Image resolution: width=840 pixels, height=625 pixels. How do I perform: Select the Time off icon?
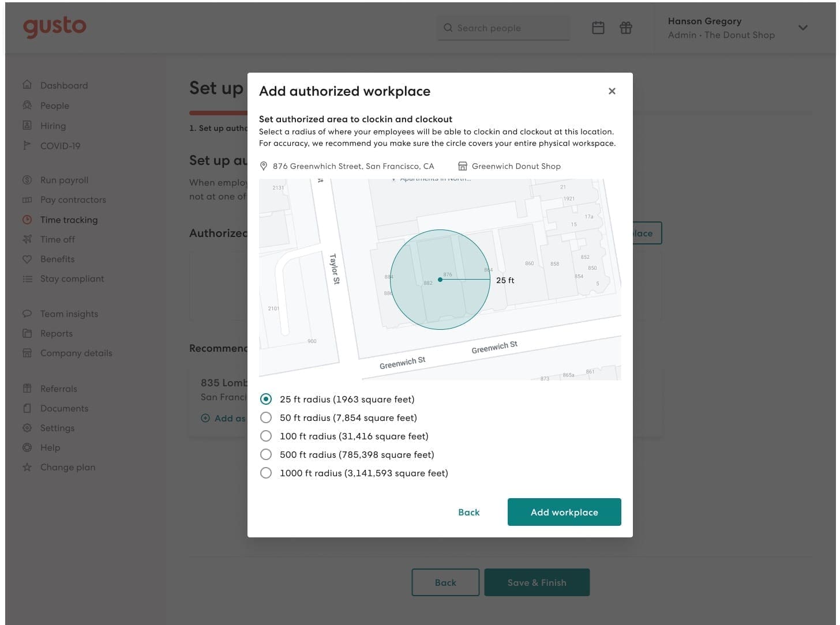click(x=27, y=239)
